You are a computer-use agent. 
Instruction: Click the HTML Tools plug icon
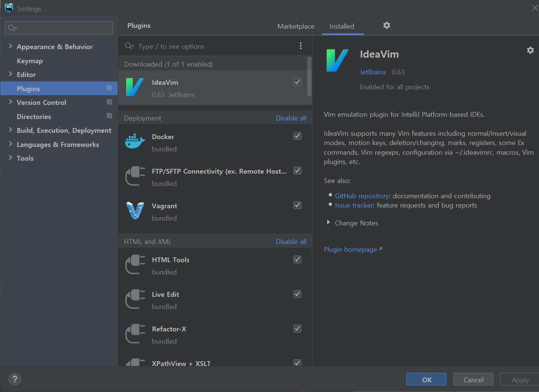coord(135,264)
